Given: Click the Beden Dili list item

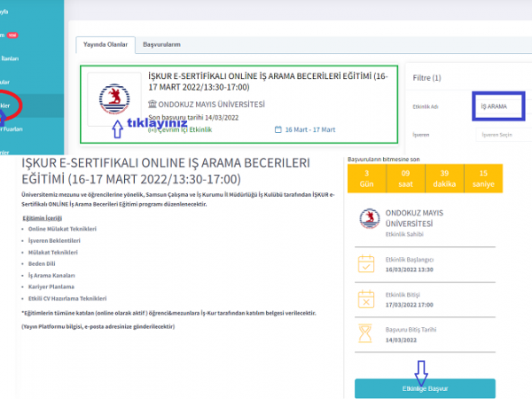Looking at the screenshot, I should (x=42, y=263).
